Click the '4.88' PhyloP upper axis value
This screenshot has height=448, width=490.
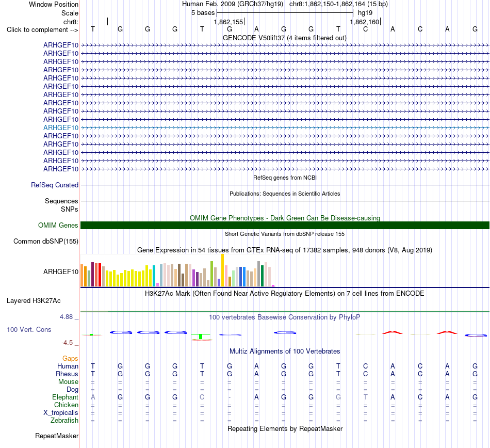(66, 317)
